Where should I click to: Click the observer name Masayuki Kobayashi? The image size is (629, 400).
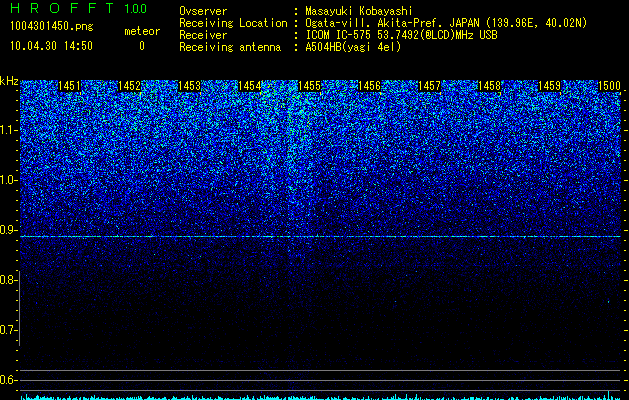[x=358, y=11]
